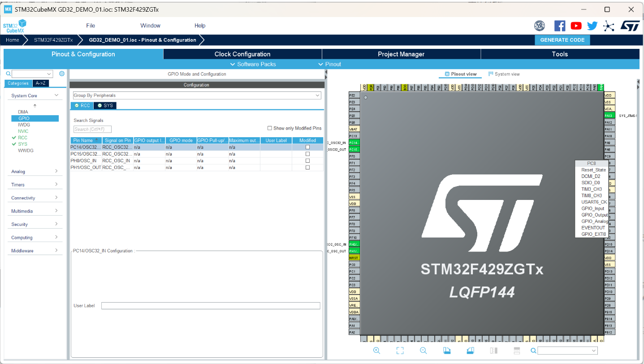Click the ST logo in the top bar
The image size is (644, 364).
click(x=630, y=26)
